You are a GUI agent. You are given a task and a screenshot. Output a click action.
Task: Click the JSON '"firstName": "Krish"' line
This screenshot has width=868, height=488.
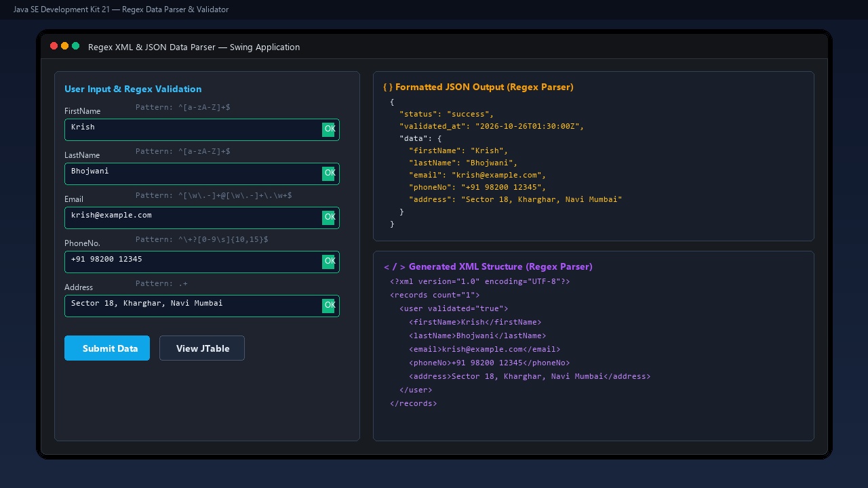[x=458, y=150]
